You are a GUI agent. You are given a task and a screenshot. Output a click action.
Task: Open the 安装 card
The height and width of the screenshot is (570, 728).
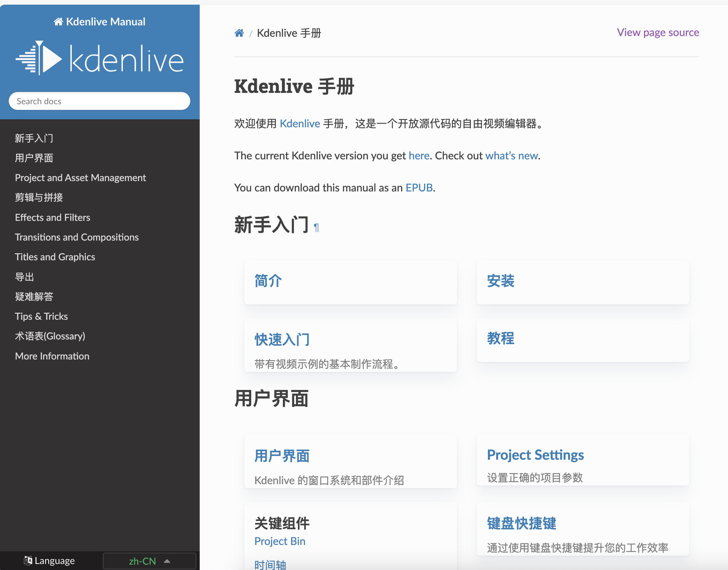click(x=501, y=281)
